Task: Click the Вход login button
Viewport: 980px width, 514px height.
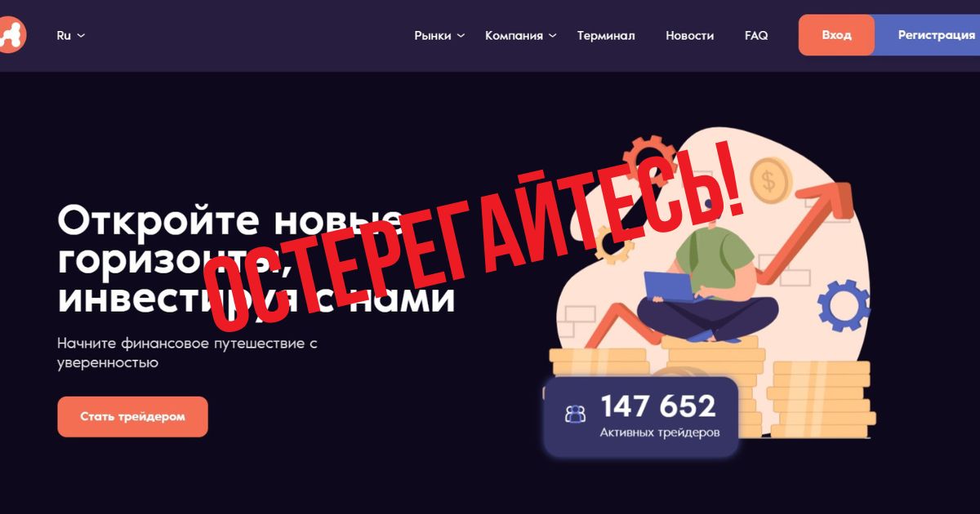Action: 836,35
